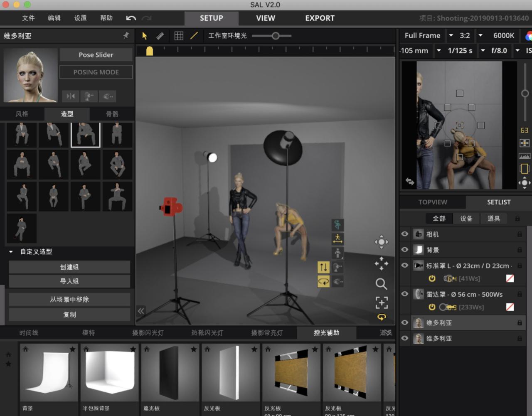Collapse the 自定义造型 section

coord(11,252)
